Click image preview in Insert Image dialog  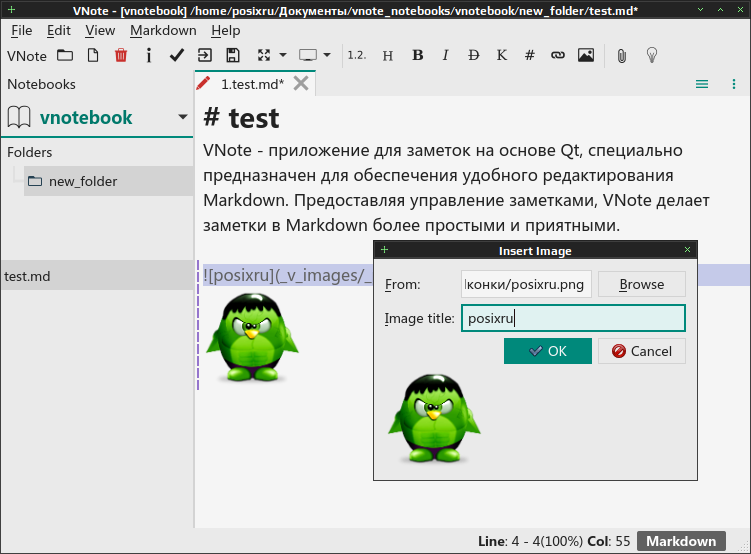click(x=434, y=418)
